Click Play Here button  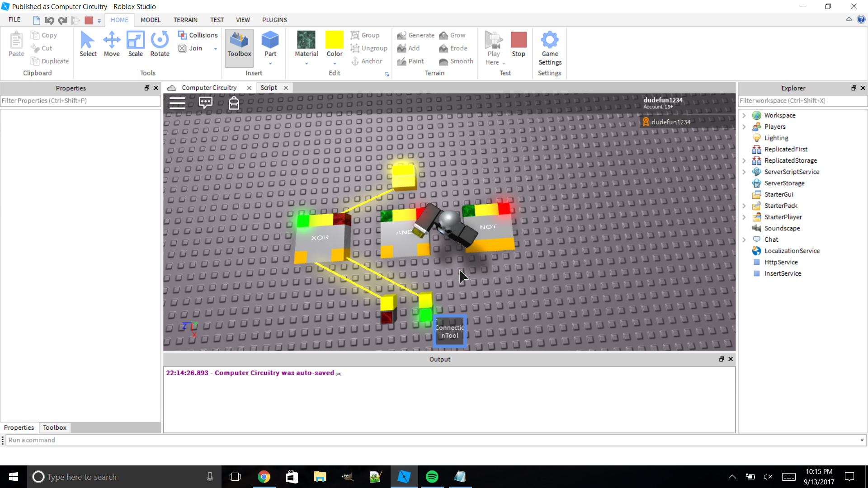coord(494,48)
